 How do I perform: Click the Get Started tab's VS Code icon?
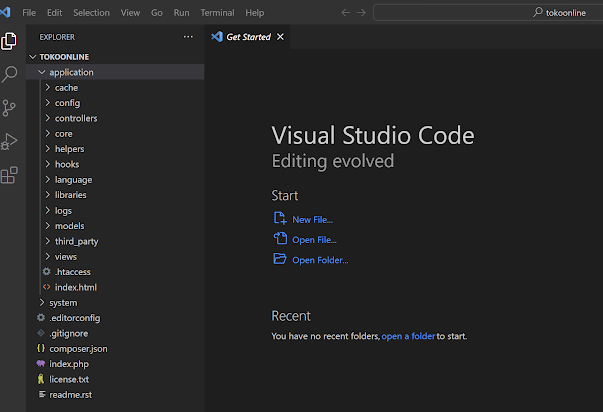pyautogui.click(x=217, y=37)
